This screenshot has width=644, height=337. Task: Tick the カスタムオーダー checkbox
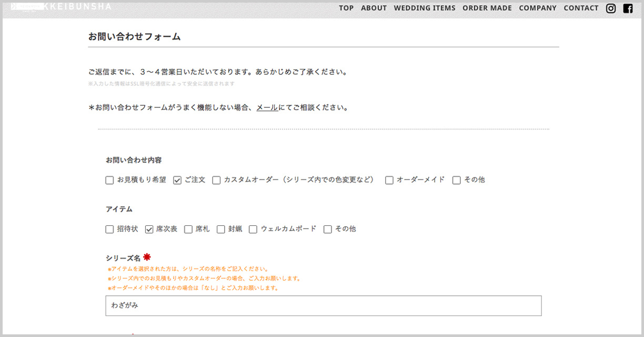click(x=216, y=180)
